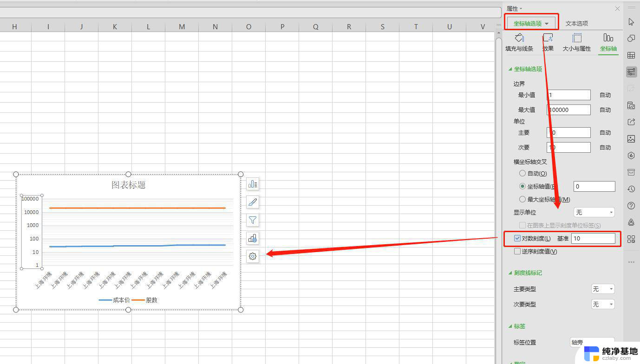
Task: Click the orange 股数 line in chart
Action: [x=137, y=208]
